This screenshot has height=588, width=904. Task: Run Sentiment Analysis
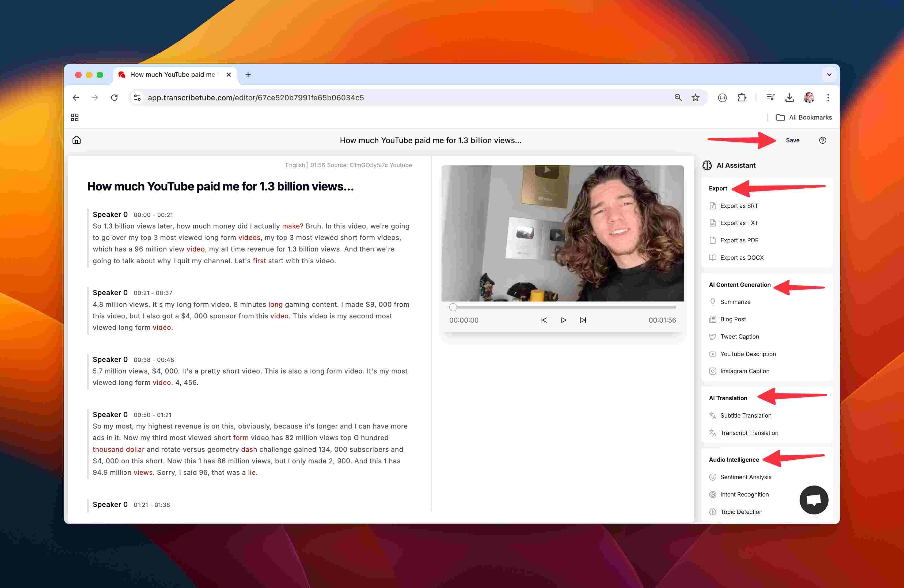tap(746, 477)
